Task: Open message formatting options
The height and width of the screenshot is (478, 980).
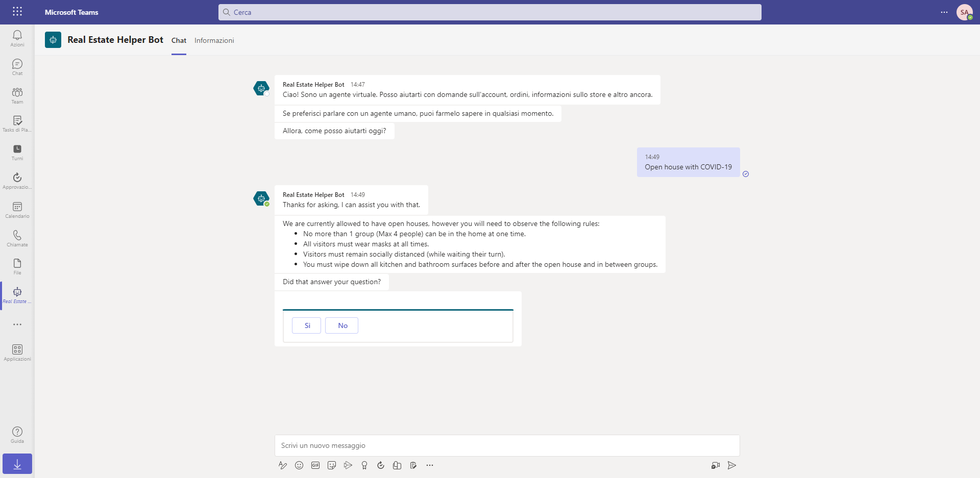Action: coord(283,465)
